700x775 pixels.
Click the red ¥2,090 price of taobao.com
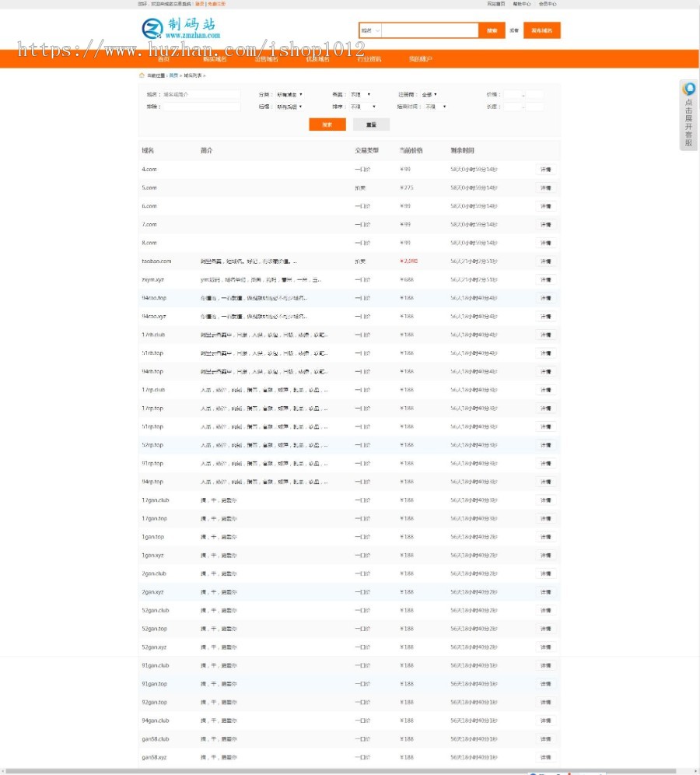pyautogui.click(x=408, y=261)
